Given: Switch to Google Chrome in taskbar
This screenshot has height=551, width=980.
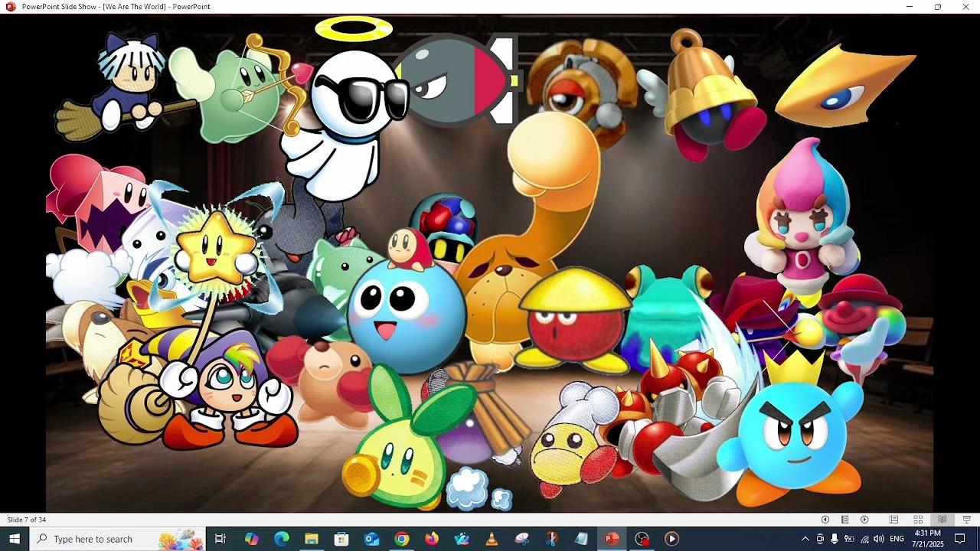Looking at the screenshot, I should coord(401,539).
